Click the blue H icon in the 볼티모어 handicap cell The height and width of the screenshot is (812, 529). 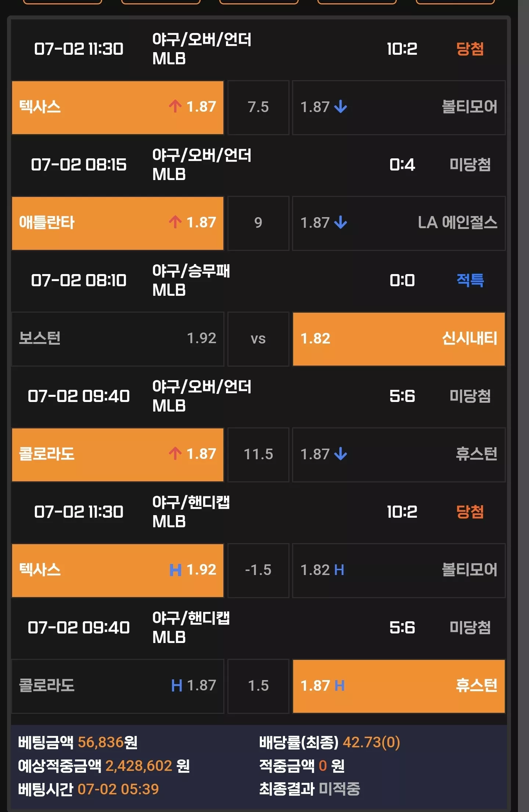339,570
